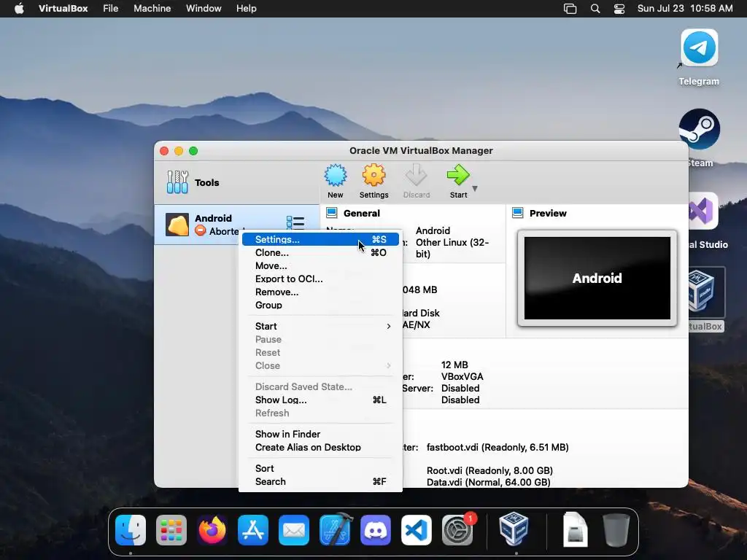
Task: Click the 12 MB video memory value
Action: click(x=454, y=365)
